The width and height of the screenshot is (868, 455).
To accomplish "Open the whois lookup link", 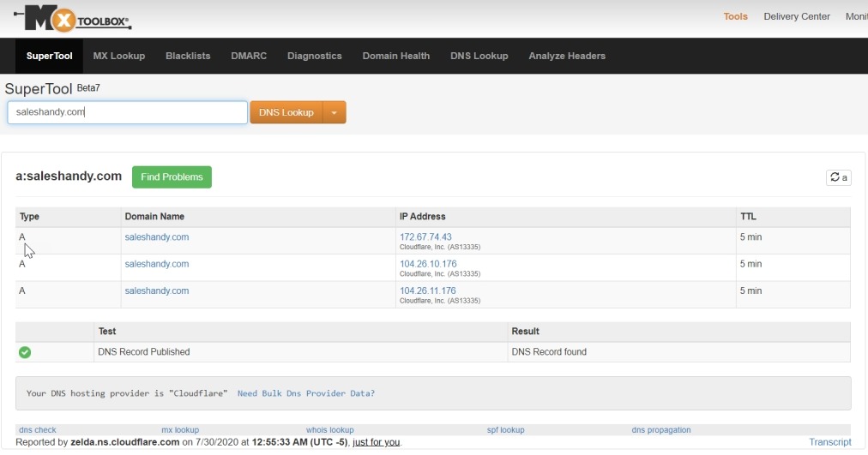I will 330,429.
